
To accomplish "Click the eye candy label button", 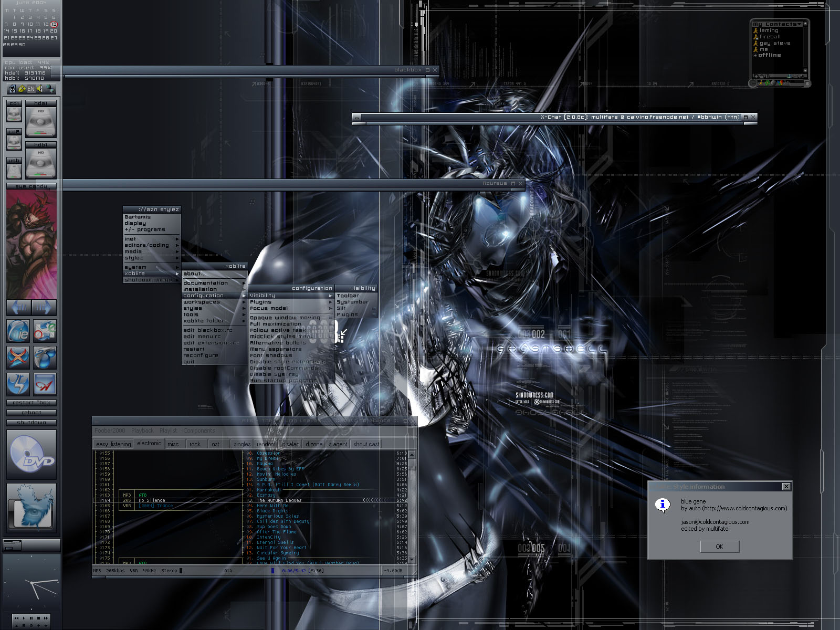I will pos(31,186).
